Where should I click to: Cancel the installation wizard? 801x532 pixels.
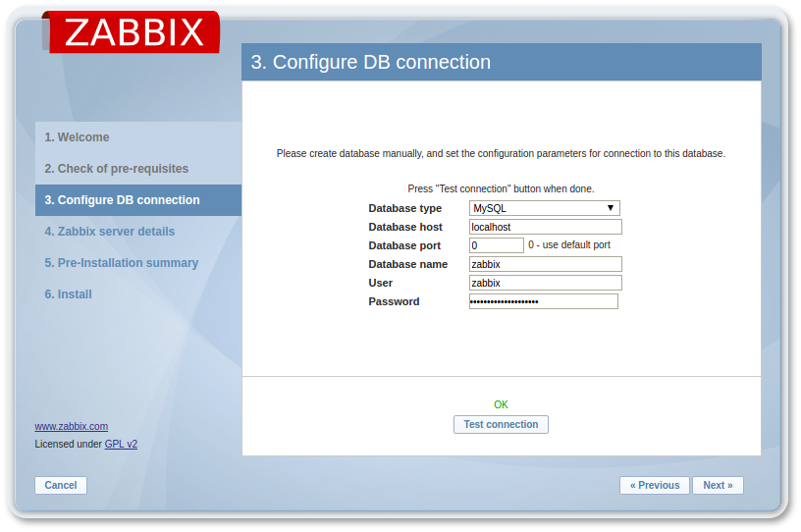coord(61,485)
